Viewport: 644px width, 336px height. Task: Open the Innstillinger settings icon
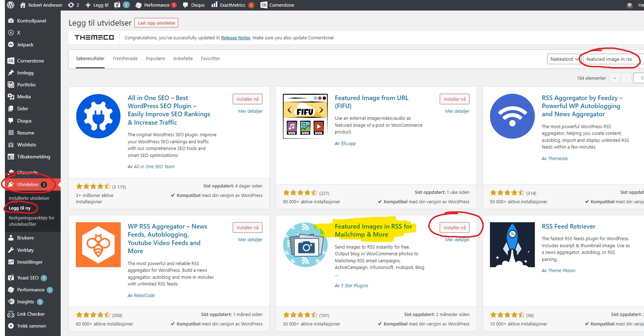coord(11,262)
